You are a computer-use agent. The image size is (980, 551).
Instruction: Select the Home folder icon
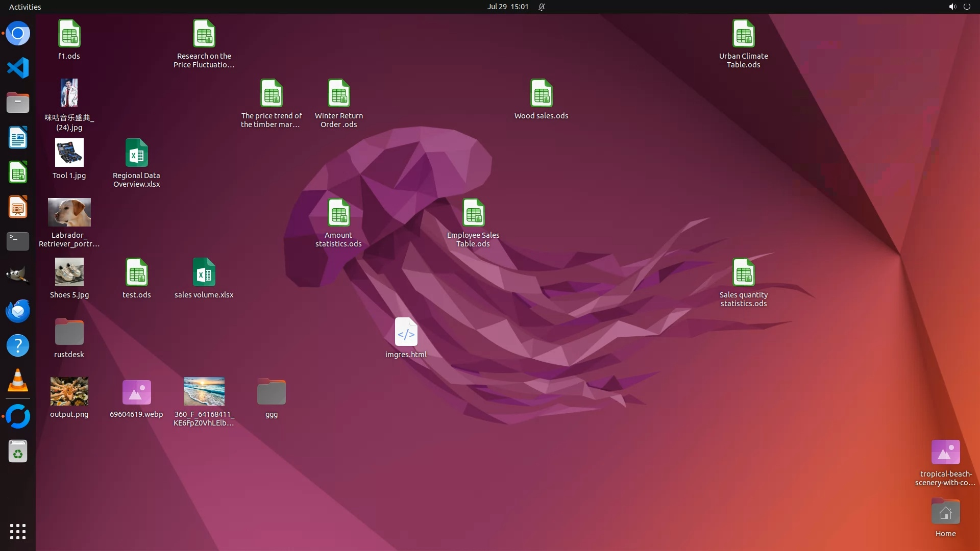[945, 512]
